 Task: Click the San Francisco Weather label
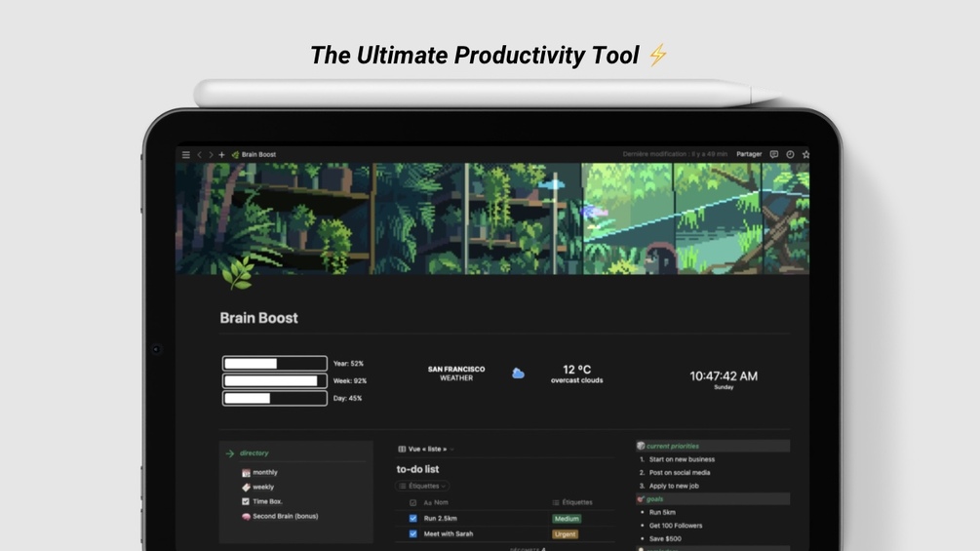coord(456,374)
